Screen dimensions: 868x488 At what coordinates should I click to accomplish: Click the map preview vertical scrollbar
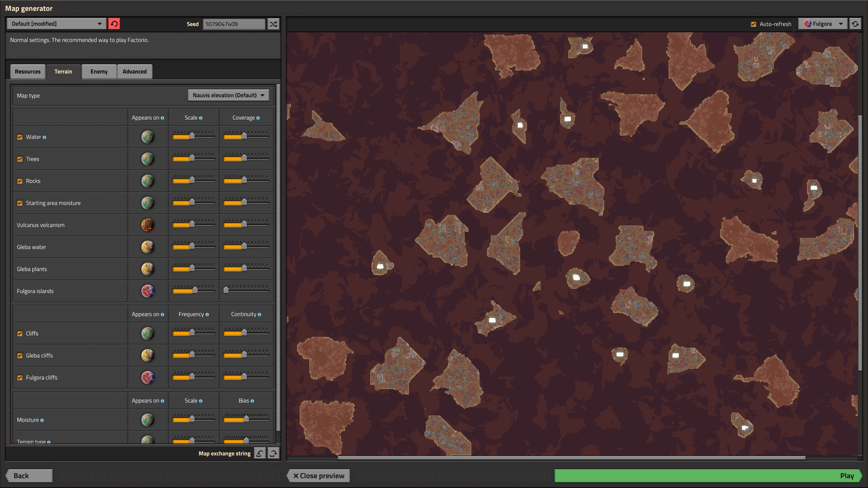pos(860,243)
